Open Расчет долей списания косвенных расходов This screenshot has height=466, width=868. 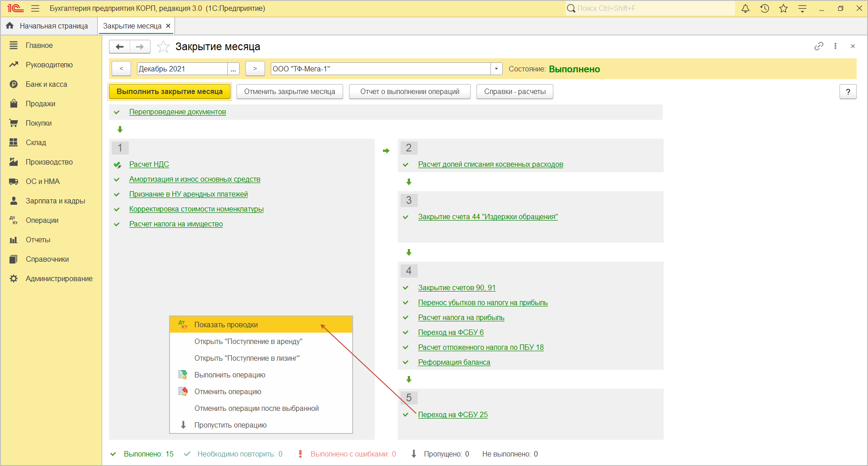tap(491, 165)
